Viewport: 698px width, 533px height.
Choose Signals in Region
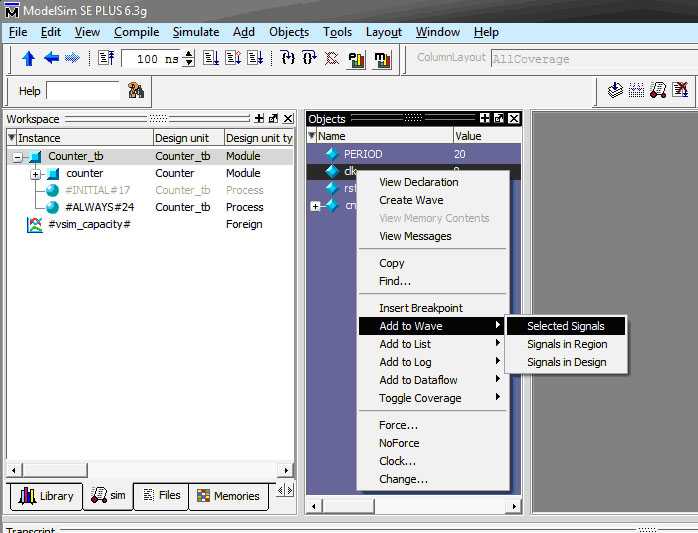pos(567,344)
